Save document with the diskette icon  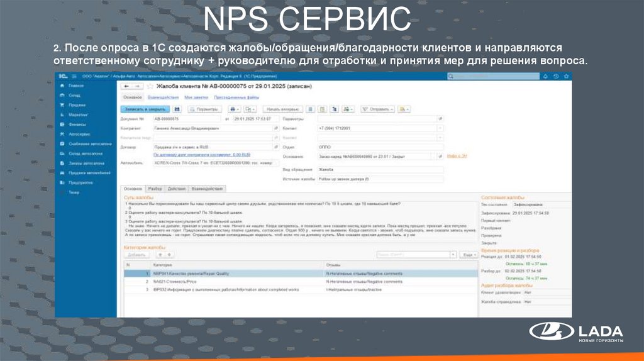tap(177, 109)
